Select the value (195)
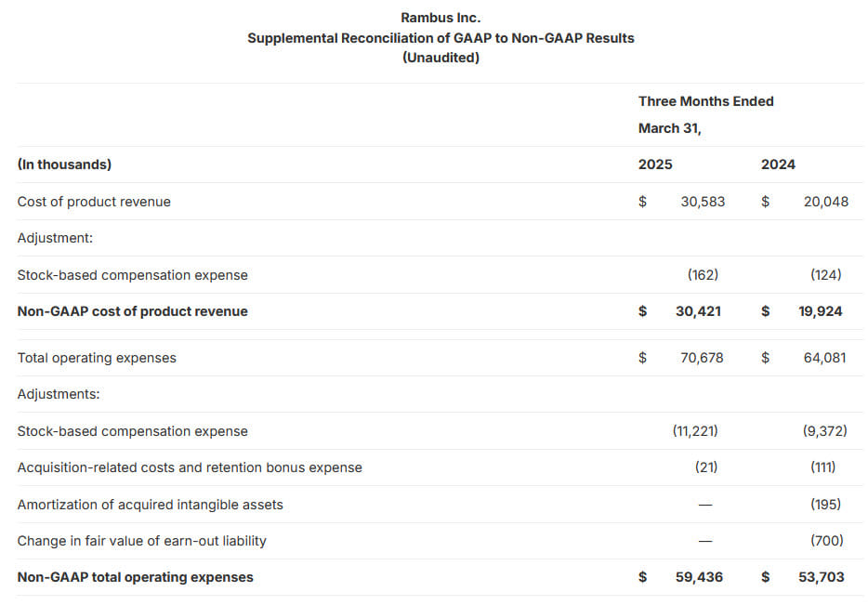 coord(826,505)
